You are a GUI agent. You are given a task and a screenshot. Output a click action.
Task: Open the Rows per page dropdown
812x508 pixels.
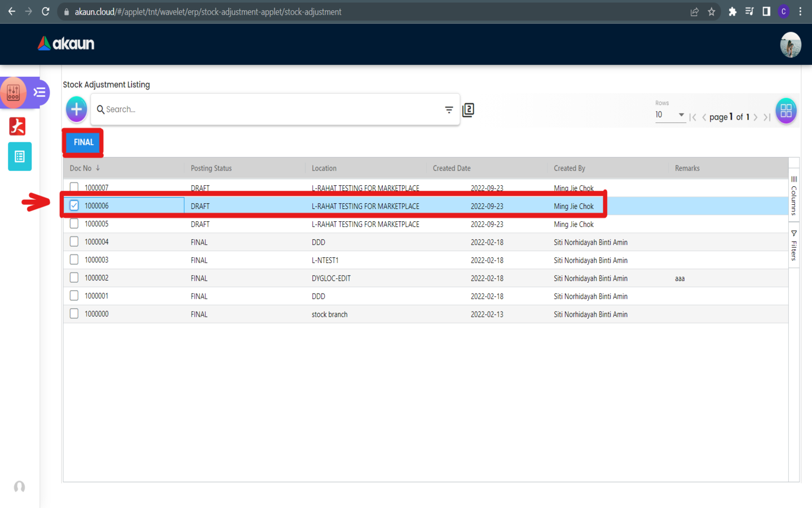(669, 115)
